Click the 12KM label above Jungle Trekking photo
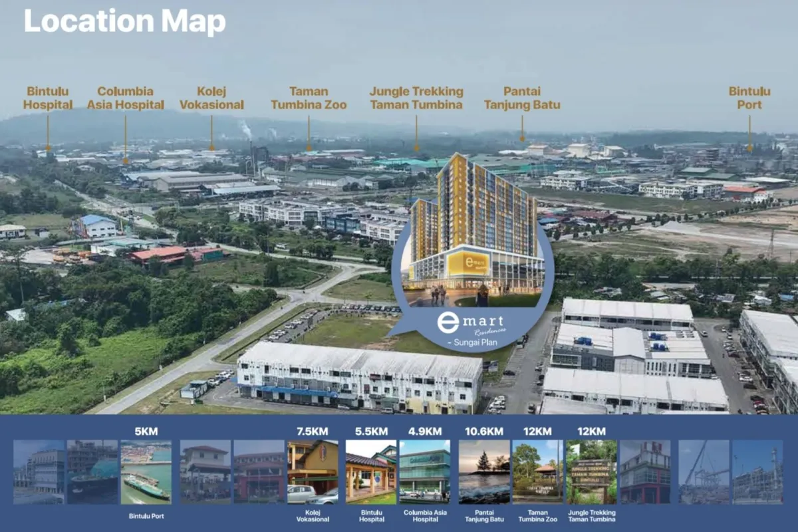The height and width of the screenshot is (532, 798). coord(591,431)
